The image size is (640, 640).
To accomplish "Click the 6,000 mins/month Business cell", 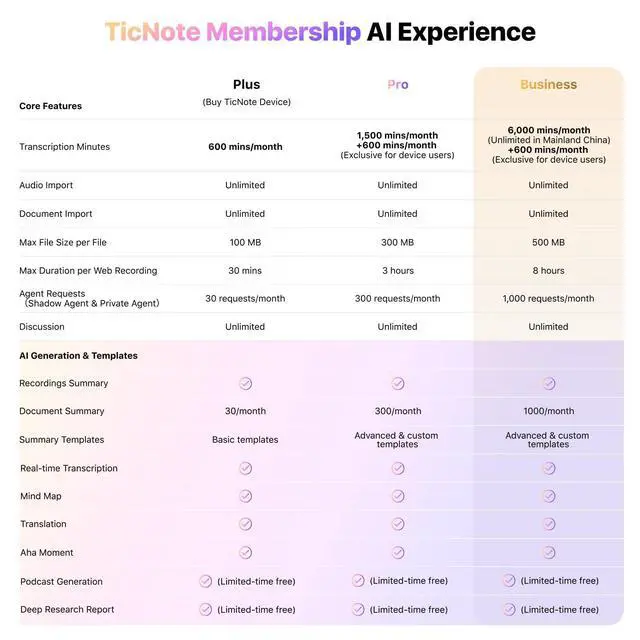I will coord(549,145).
